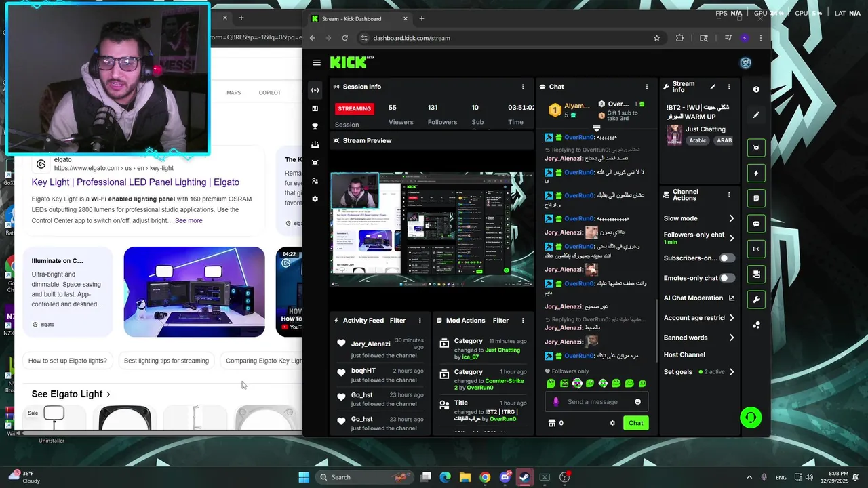Switch to COPILOT search tab
This screenshot has height=488, width=868.
(270, 93)
